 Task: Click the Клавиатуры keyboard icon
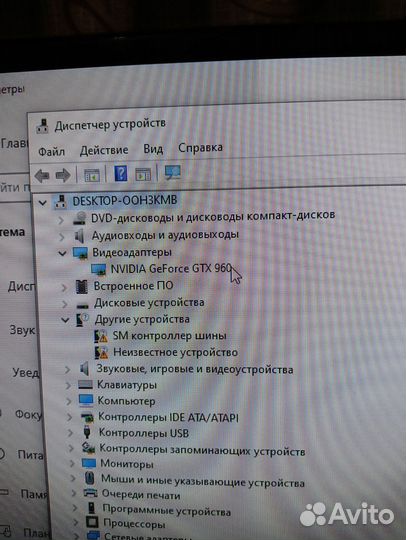pos(85,385)
